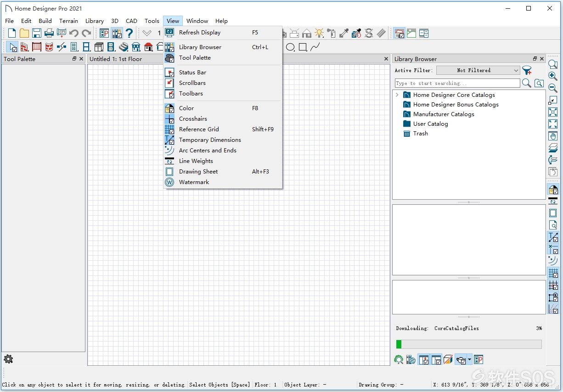Close the Tool Palette panel
Image resolution: width=563 pixels, height=392 pixels.
pyautogui.click(x=81, y=59)
